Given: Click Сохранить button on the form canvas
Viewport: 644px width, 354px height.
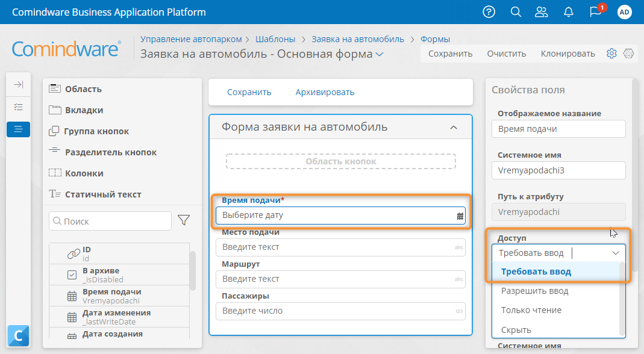Looking at the screenshot, I should point(249,92).
